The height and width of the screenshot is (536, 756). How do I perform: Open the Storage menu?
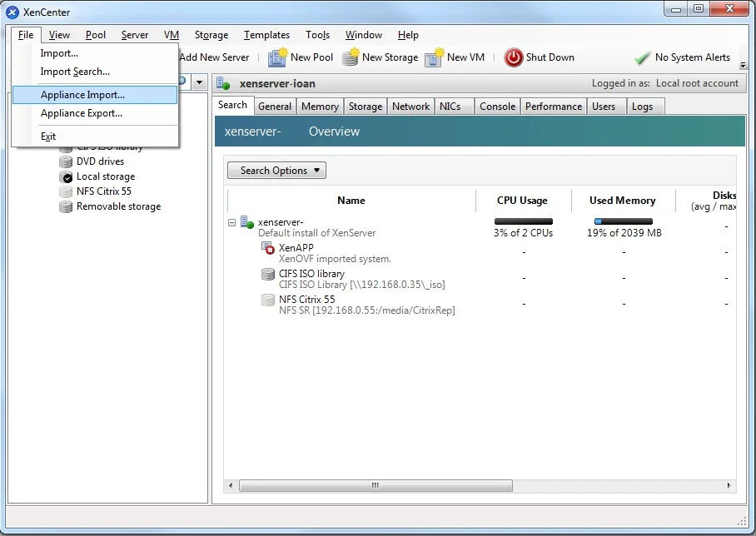coord(211,35)
